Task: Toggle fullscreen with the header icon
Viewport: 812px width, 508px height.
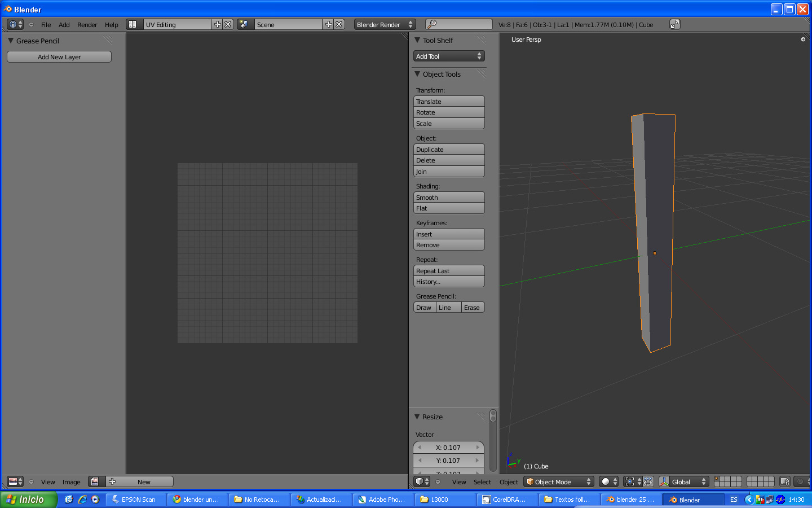Action: (x=675, y=24)
